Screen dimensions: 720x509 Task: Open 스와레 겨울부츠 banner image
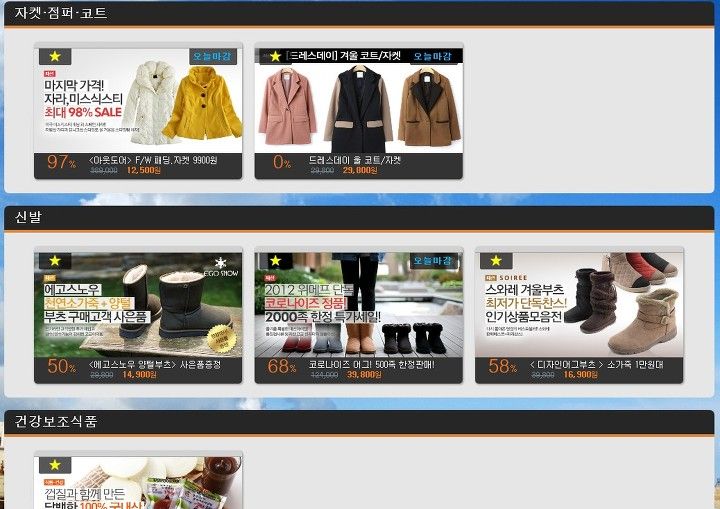pos(579,305)
